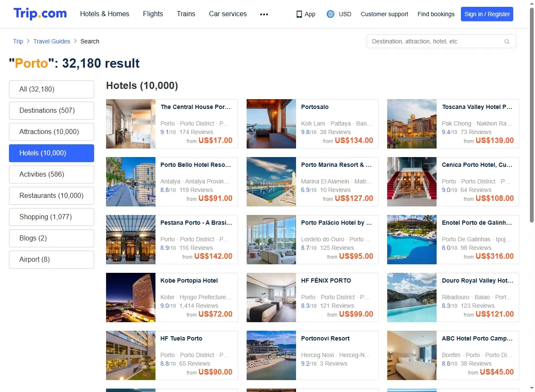
Task: Open Car services menu
Action: click(x=228, y=14)
